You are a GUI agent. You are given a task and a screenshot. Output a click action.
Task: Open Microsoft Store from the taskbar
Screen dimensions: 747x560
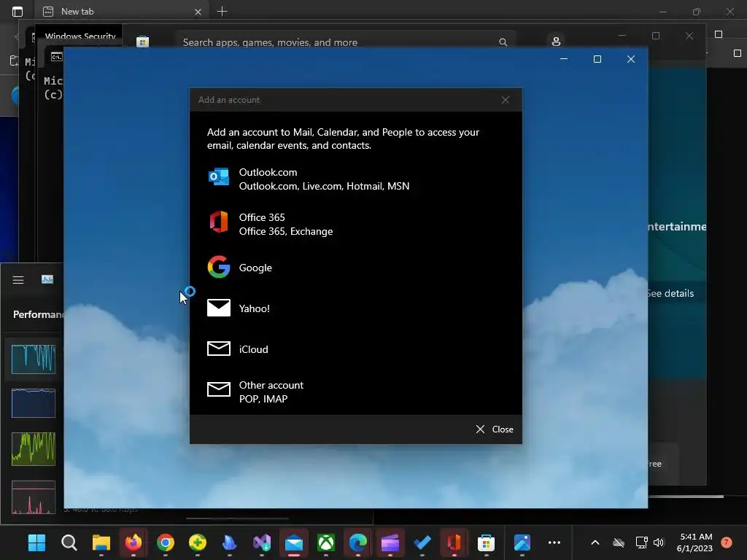(x=486, y=542)
